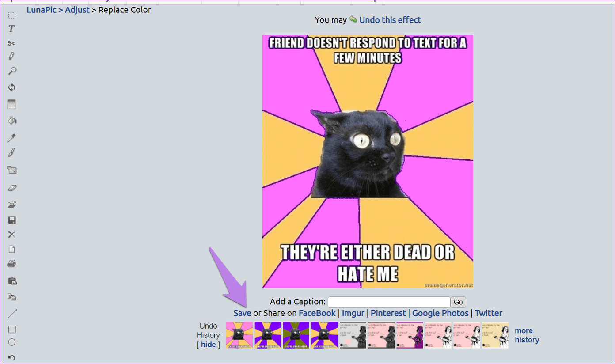
Task: Select the rectangular marquee selection tool
Action: tap(12, 15)
